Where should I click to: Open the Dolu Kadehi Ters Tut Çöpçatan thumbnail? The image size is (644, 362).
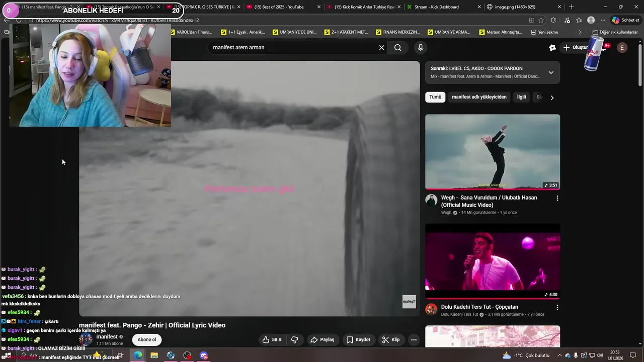pyautogui.click(x=493, y=261)
